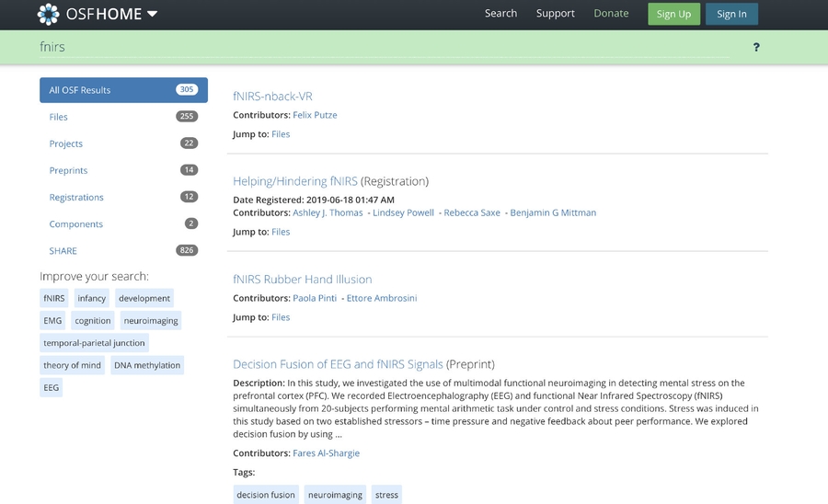Click the decision fusion tag
The width and height of the screenshot is (828, 504).
[x=266, y=495]
